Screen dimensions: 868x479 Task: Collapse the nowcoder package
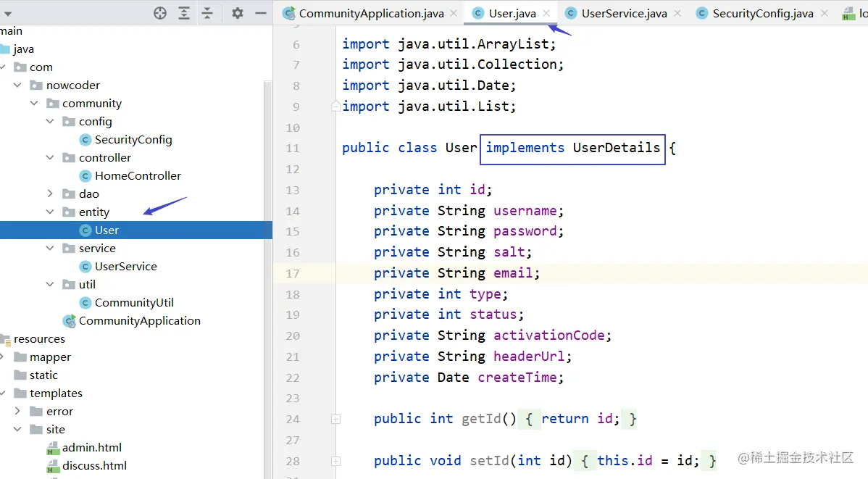click(x=17, y=86)
